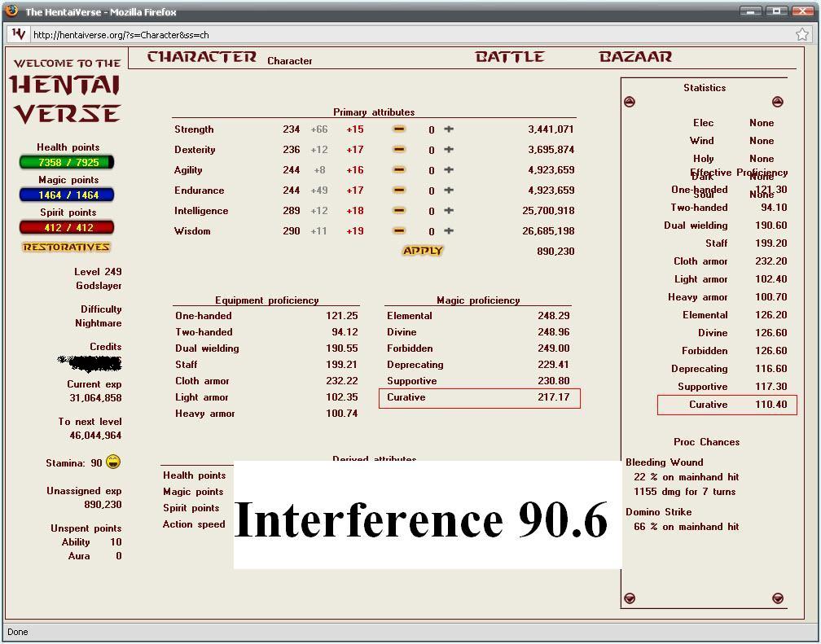Click the Firefox icon in the title bar
Screen dimensions: 821x644
click(12, 11)
